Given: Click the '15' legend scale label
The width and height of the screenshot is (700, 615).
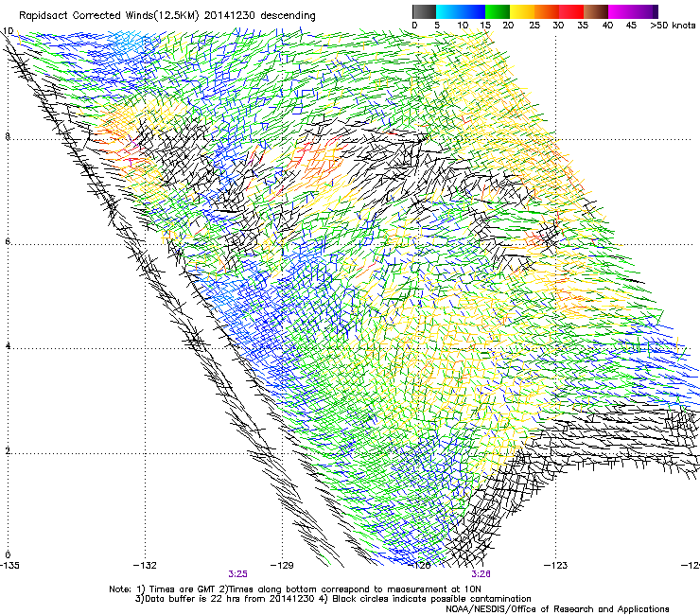Looking at the screenshot, I should point(485,26).
